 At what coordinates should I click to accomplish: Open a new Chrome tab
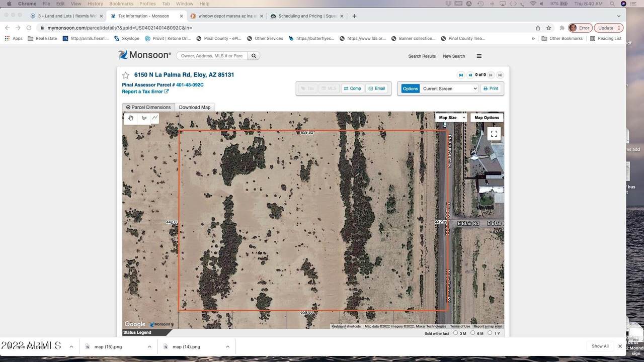(354, 16)
